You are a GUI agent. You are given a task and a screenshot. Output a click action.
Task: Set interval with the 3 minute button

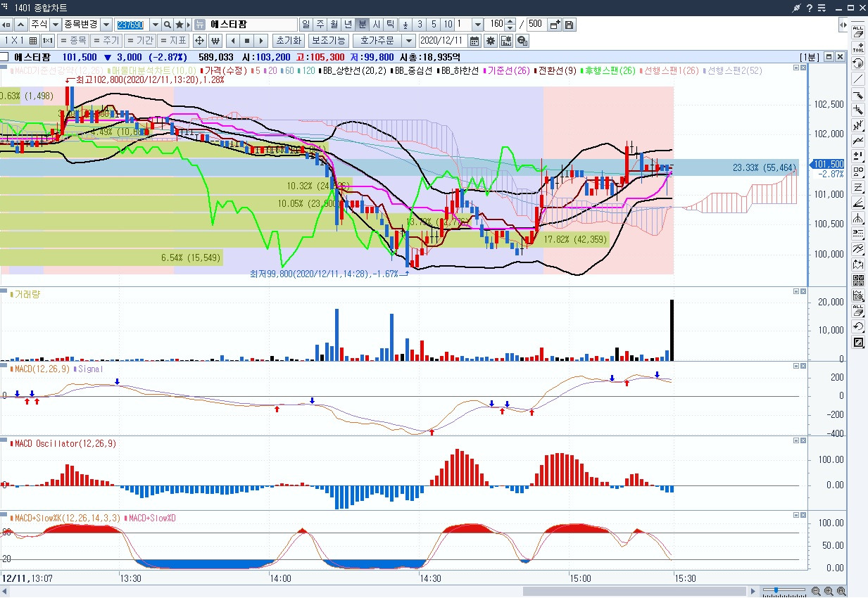point(420,24)
